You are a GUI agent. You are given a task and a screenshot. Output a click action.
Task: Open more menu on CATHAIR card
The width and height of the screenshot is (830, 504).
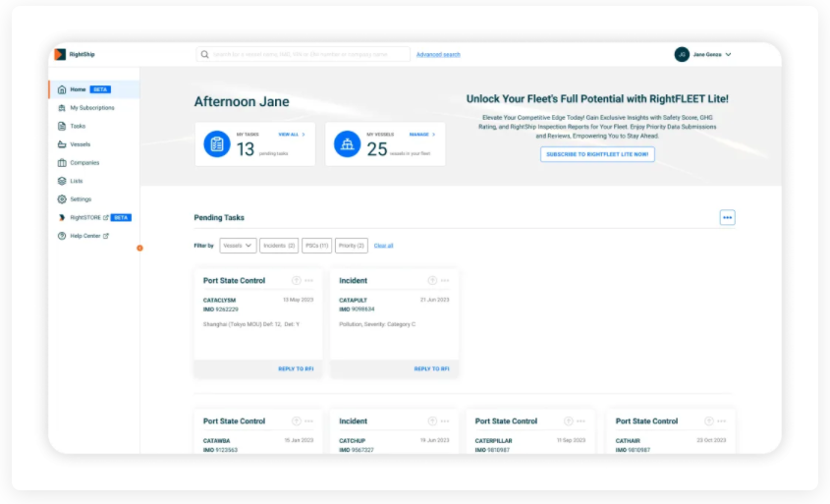pyautogui.click(x=722, y=421)
